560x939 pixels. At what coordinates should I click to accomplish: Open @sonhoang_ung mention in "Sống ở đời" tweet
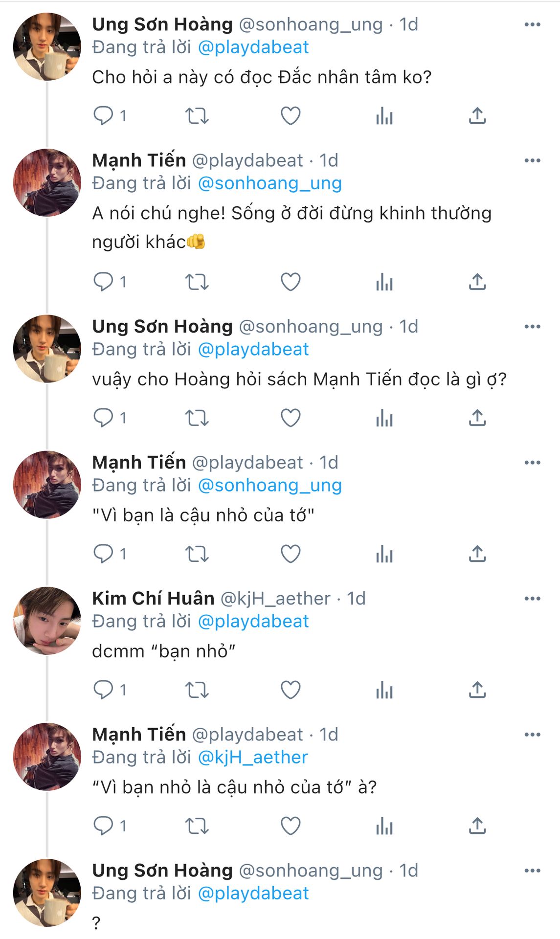pos(269,183)
